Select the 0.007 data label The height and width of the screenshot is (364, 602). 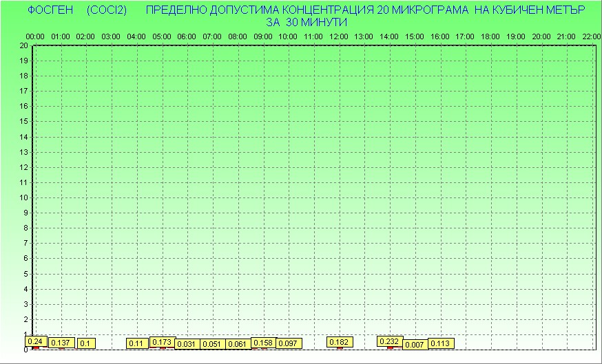pyautogui.click(x=415, y=344)
